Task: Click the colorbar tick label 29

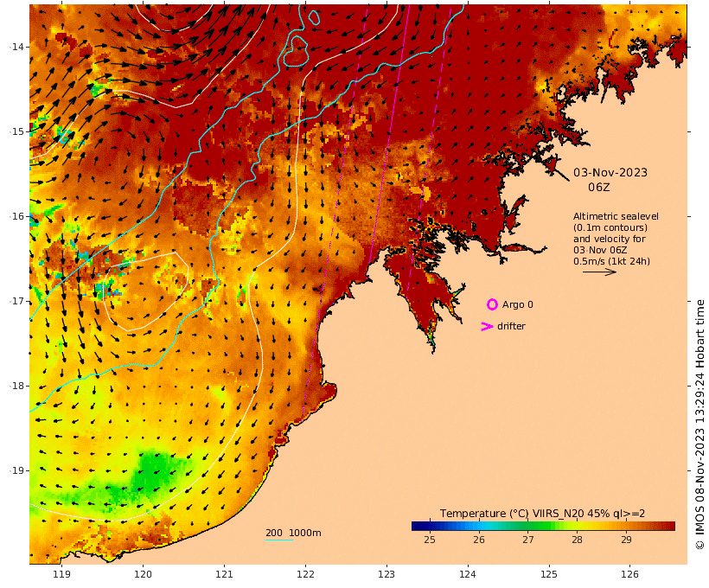Action: (626, 540)
